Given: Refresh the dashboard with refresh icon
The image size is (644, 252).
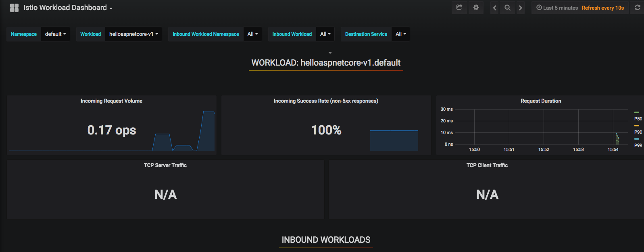Looking at the screenshot, I should click(x=637, y=8).
